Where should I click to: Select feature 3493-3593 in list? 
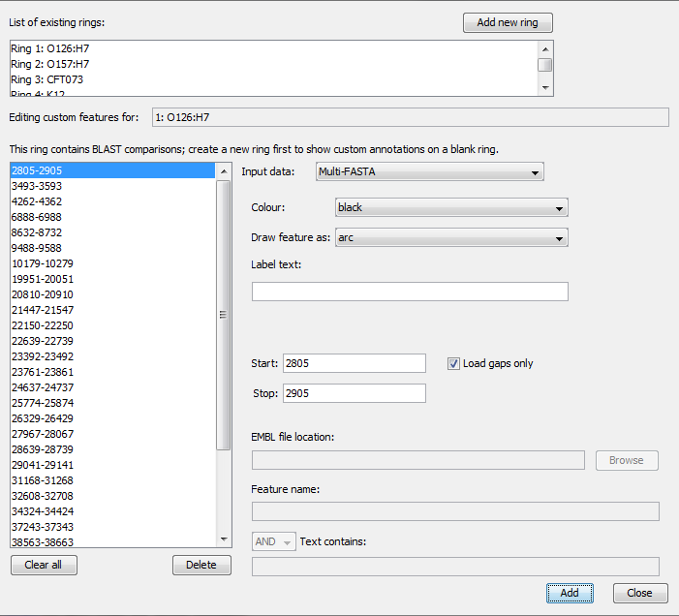112,186
